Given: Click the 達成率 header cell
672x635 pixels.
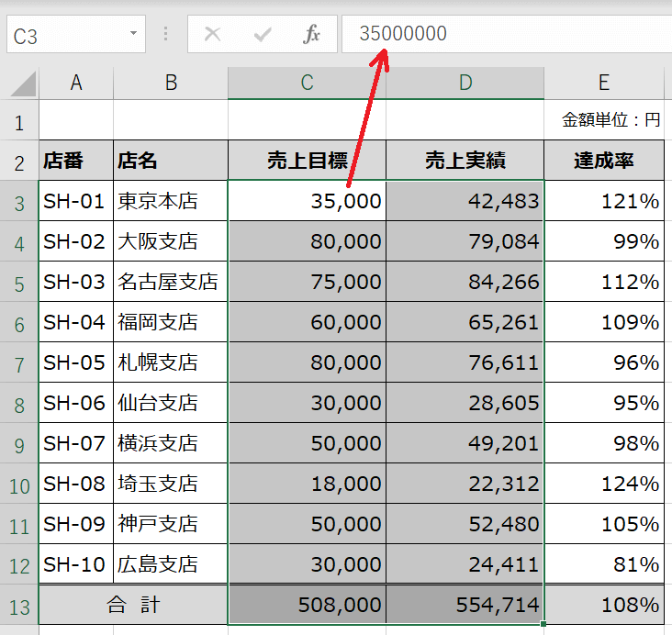Looking at the screenshot, I should click(x=603, y=162).
